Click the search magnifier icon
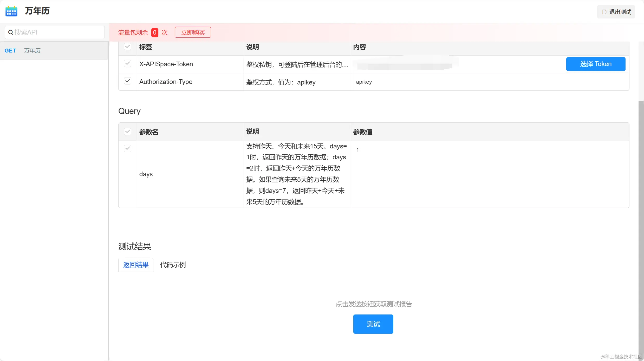Image resolution: width=644 pixels, height=361 pixels. [11, 32]
